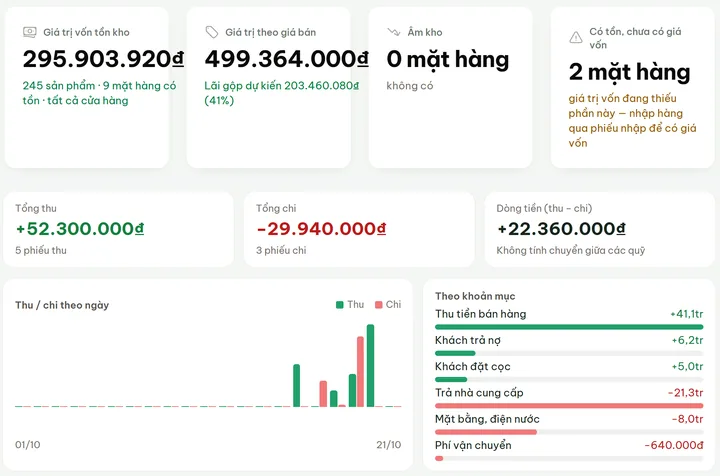This screenshot has height=476, width=720.
Task: Click the +41,1tr sales income value
Action: click(687, 314)
